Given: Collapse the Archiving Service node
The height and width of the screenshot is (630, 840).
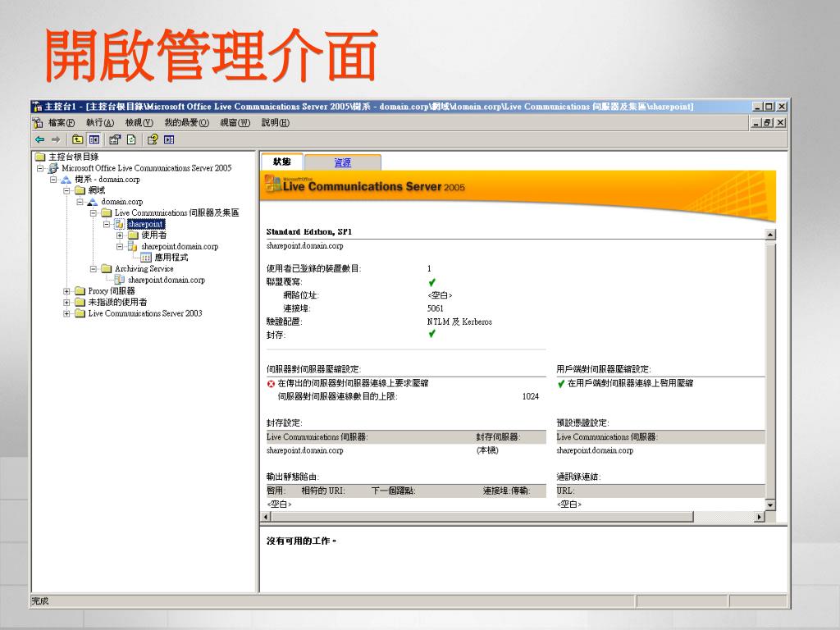Looking at the screenshot, I should point(94,269).
